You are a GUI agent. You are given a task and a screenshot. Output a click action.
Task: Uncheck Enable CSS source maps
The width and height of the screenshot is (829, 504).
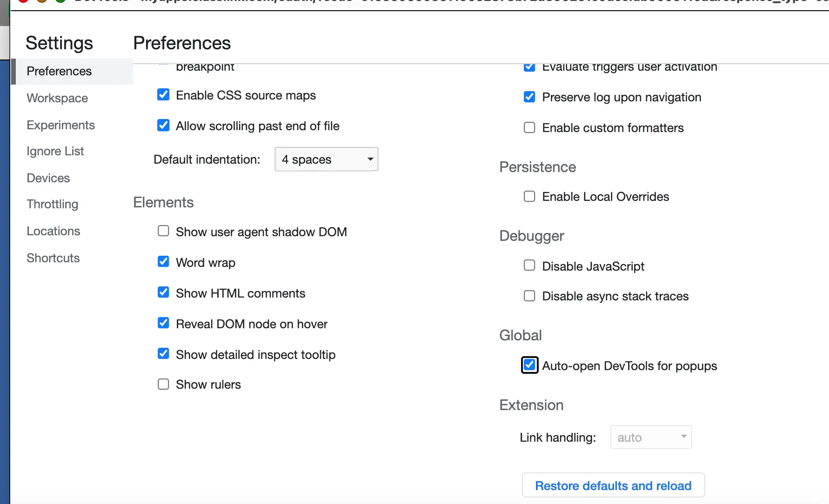coord(163,95)
